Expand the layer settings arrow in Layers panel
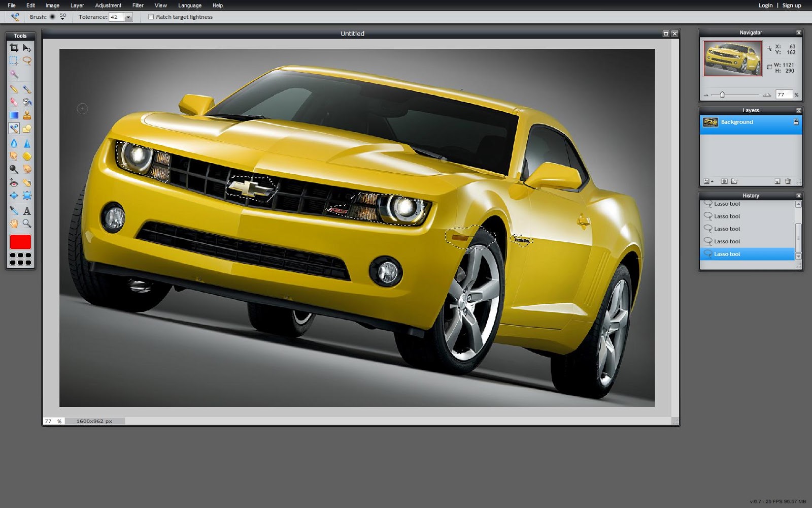This screenshot has height=508, width=812. [713, 181]
